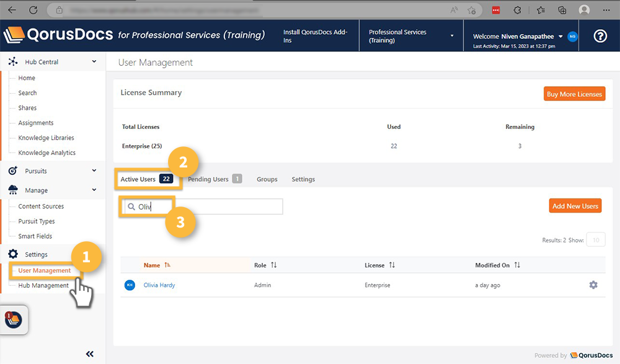Open Smart Fields under Manage
The width and height of the screenshot is (620, 364).
coord(35,236)
